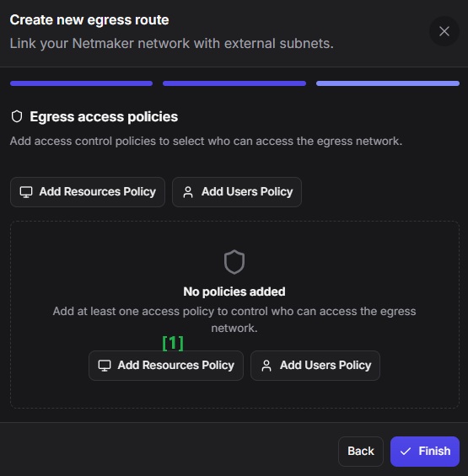Click the monitor icon inside the empty-state Add Resources Policy button
468x476 pixels.
click(x=105, y=366)
